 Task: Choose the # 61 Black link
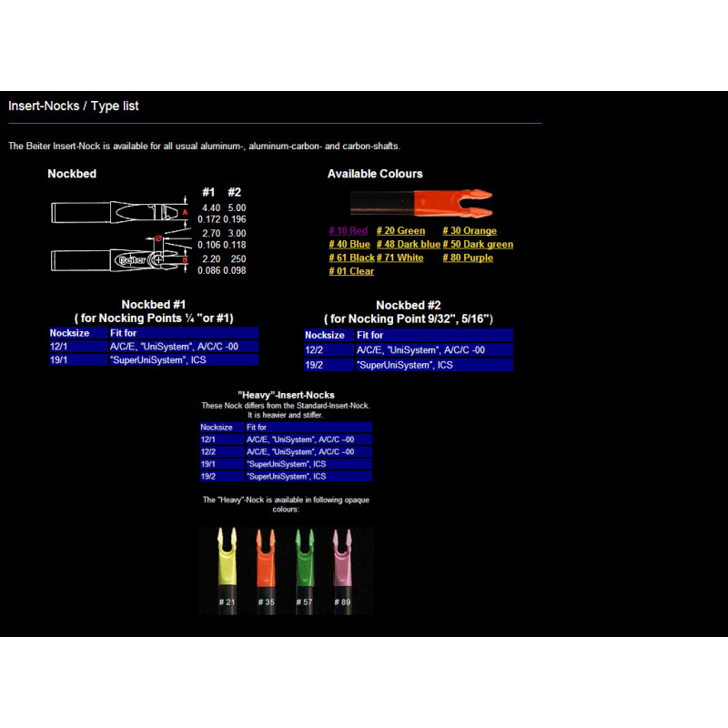351,258
